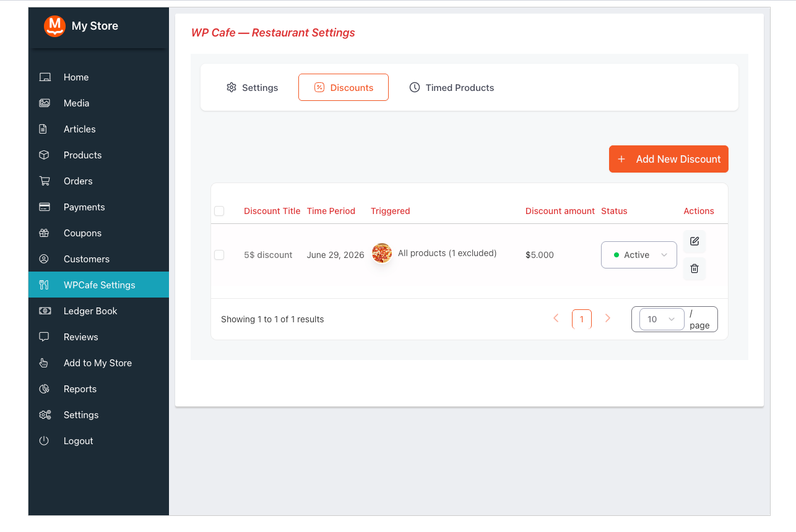Viewport: 796px width, 532px height.
Task: Open Products text in sidebar menu
Action: [x=82, y=155]
